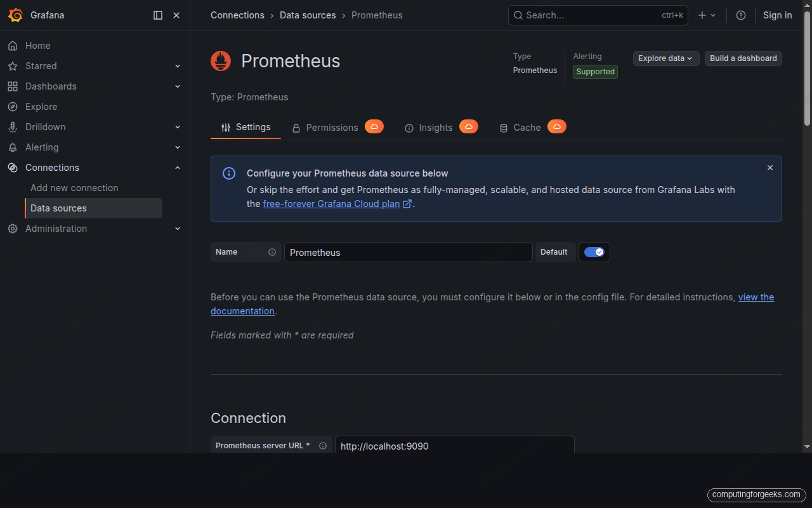This screenshot has width=812, height=508.
Task: Click the Dashboards grid icon
Action: (13, 86)
